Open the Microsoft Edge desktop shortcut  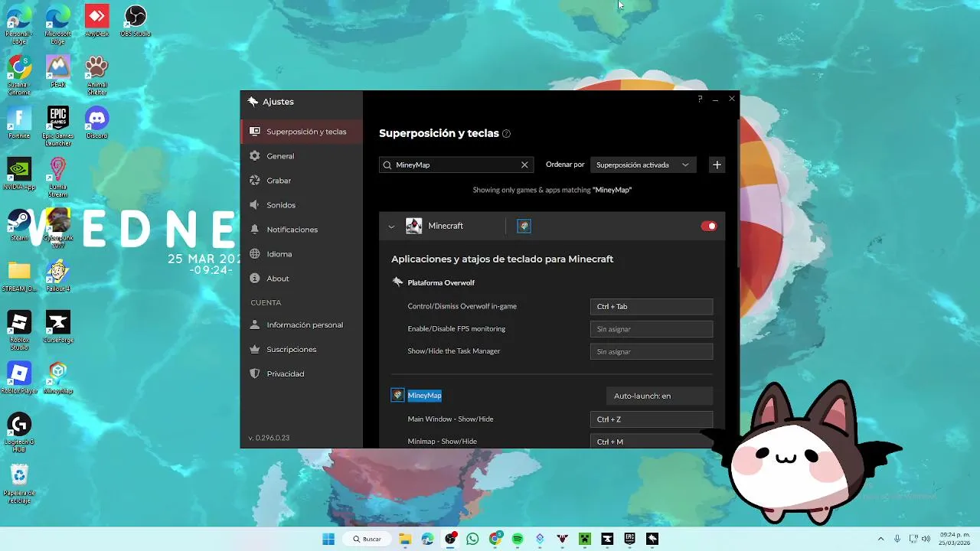[x=57, y=24]
